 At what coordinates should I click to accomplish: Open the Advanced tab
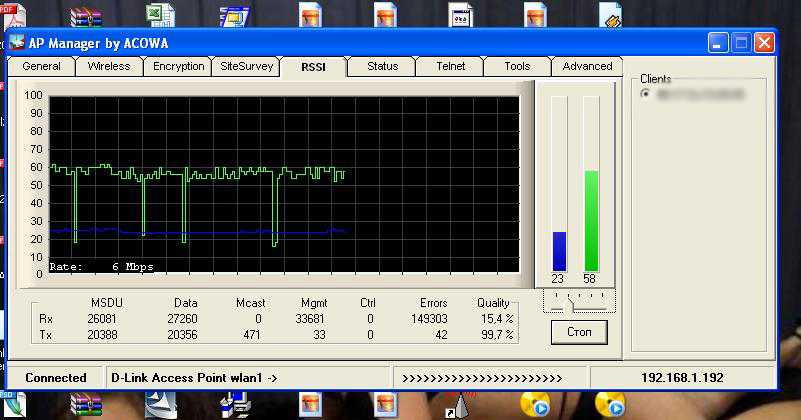click(587, 67)
